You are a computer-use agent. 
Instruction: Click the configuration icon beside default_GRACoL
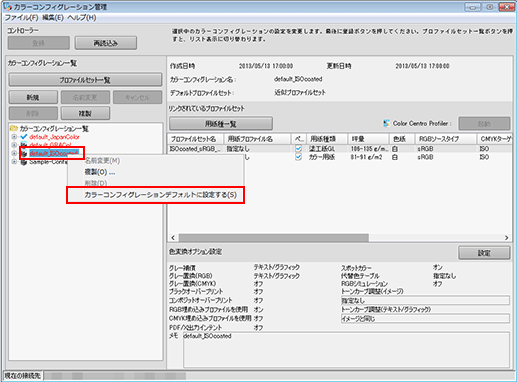click(x=23, y=145)
